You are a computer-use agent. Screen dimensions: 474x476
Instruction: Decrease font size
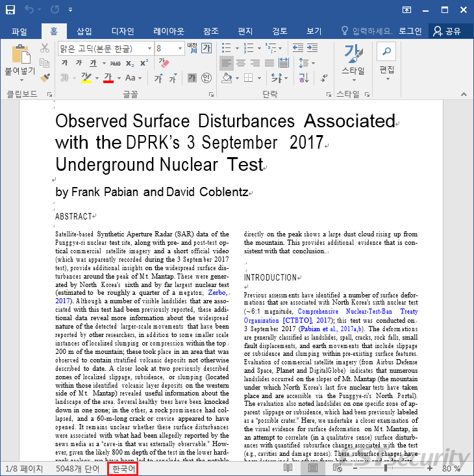(x=173, y=78)
